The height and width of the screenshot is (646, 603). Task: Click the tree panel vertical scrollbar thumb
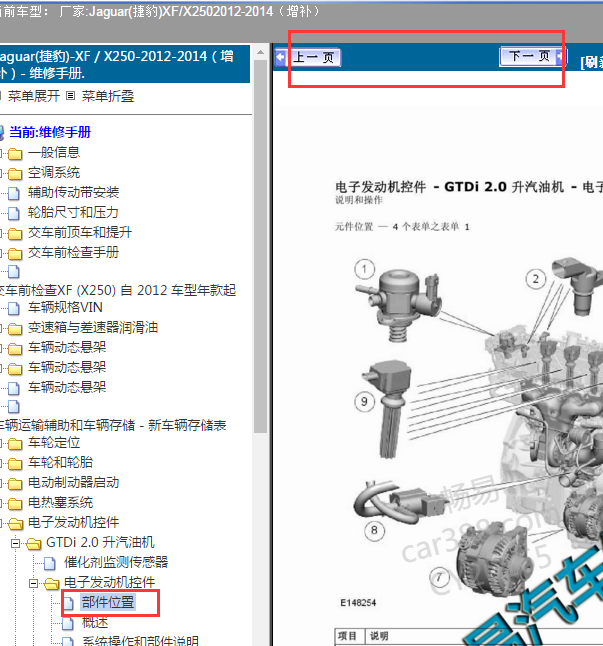point(260,246)
